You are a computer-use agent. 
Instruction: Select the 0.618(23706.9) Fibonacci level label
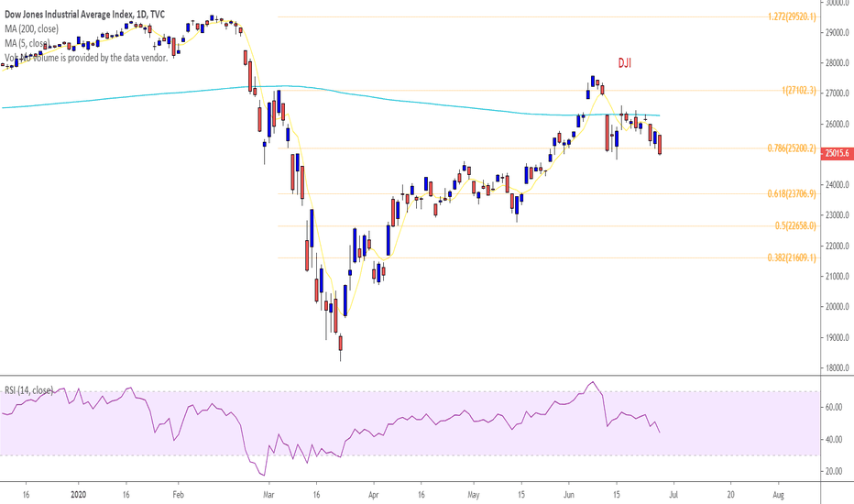(792, 193)
